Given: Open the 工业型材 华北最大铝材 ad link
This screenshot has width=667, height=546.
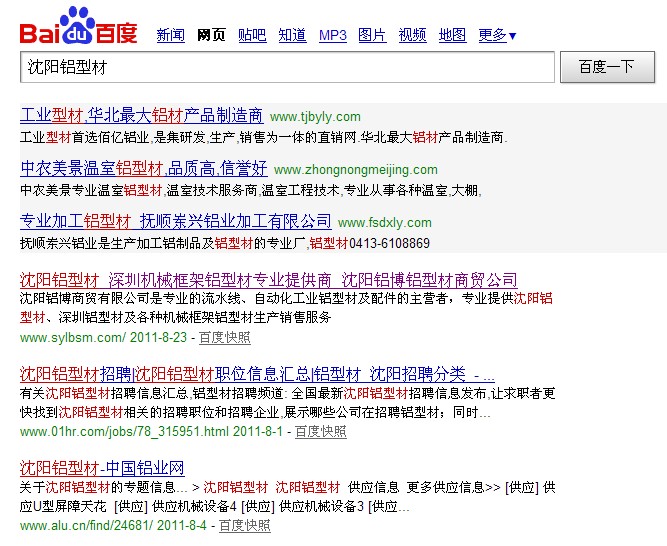Looking at the screenshot, I should click(x=141, y=116).
